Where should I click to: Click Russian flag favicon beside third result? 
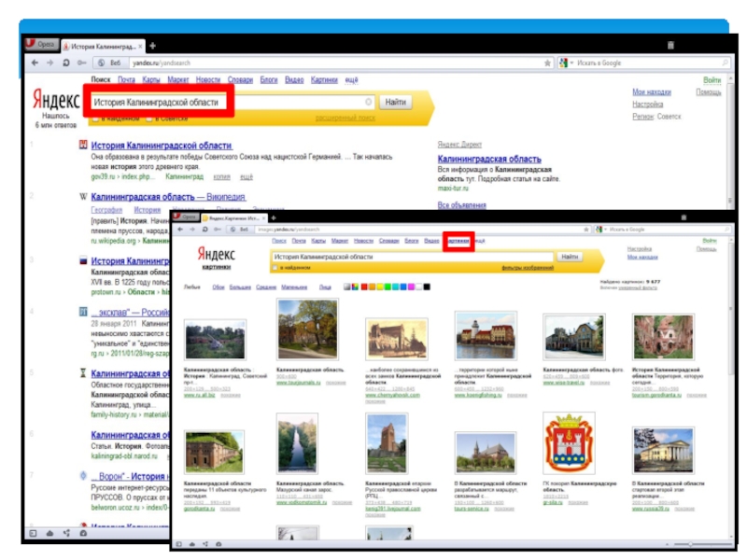pos(83,260)
